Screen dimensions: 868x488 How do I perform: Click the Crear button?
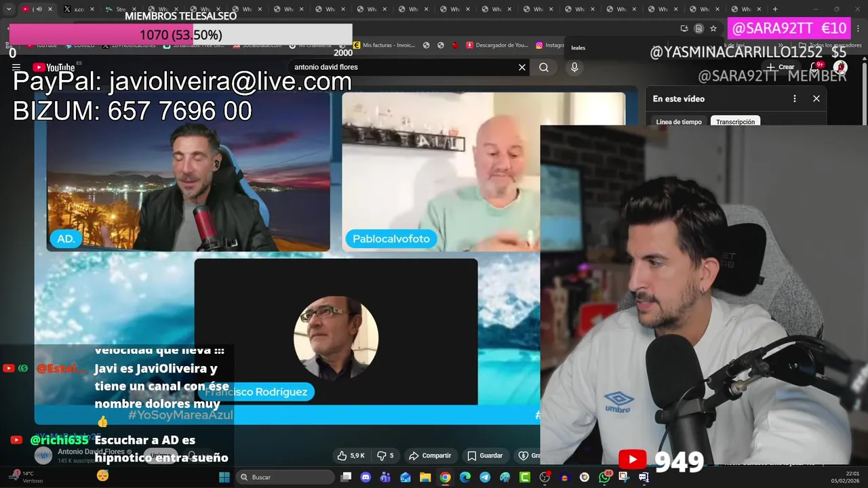[781, 67]
